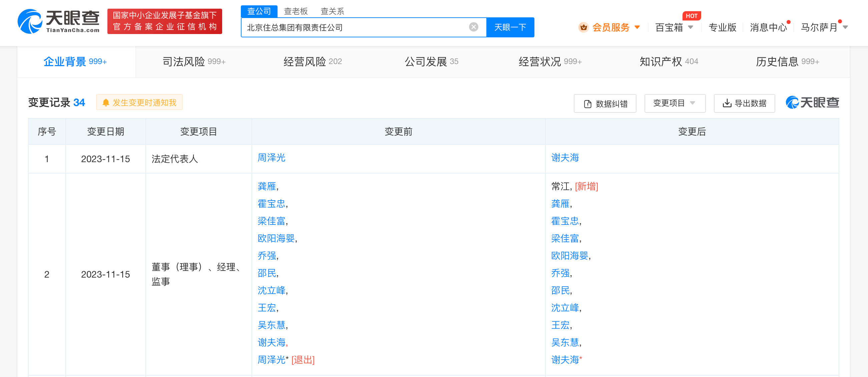This screenshot has width=868, height=377.
Task: Click 常江 [新增] text in 变更后
Action: click(x=574, y=186)
